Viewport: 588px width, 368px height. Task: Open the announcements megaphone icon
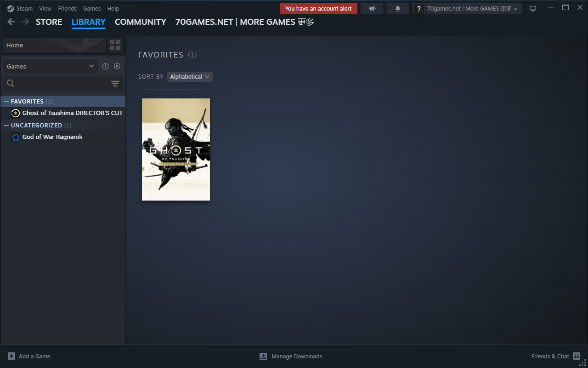click(x=372, y=9)
